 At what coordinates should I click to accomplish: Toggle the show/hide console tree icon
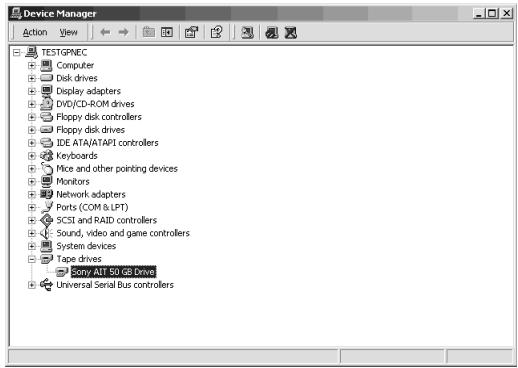(167, 32)
